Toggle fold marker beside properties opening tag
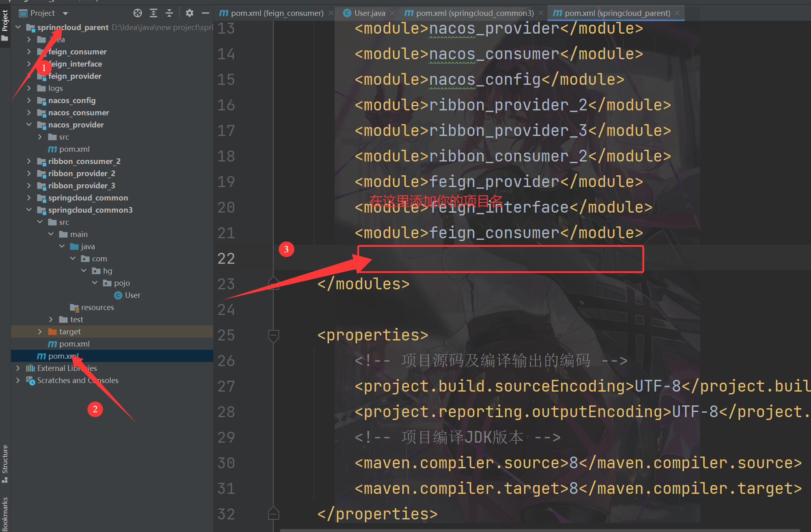 pyautogui.click(x=273, y=335)
